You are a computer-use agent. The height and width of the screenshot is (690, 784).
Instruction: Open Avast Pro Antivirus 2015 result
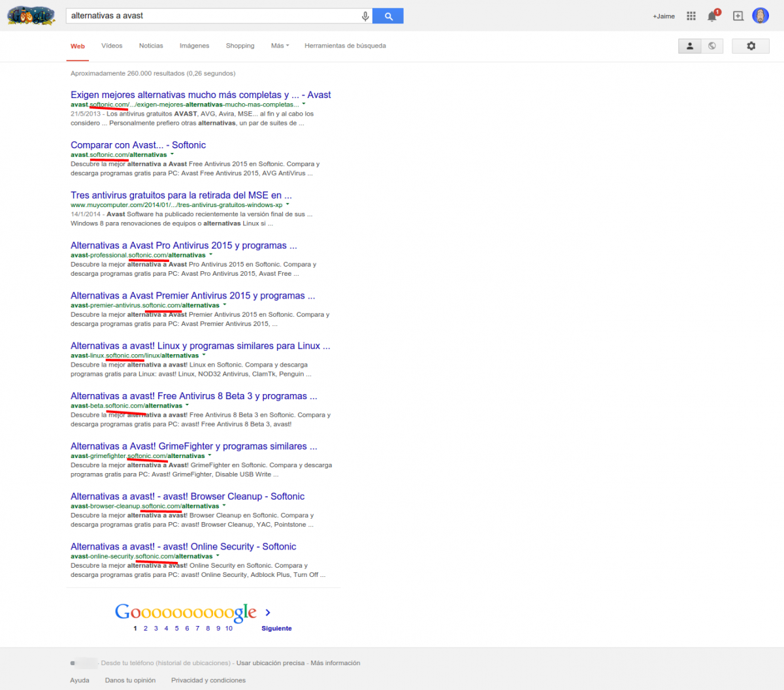[184, 246]
